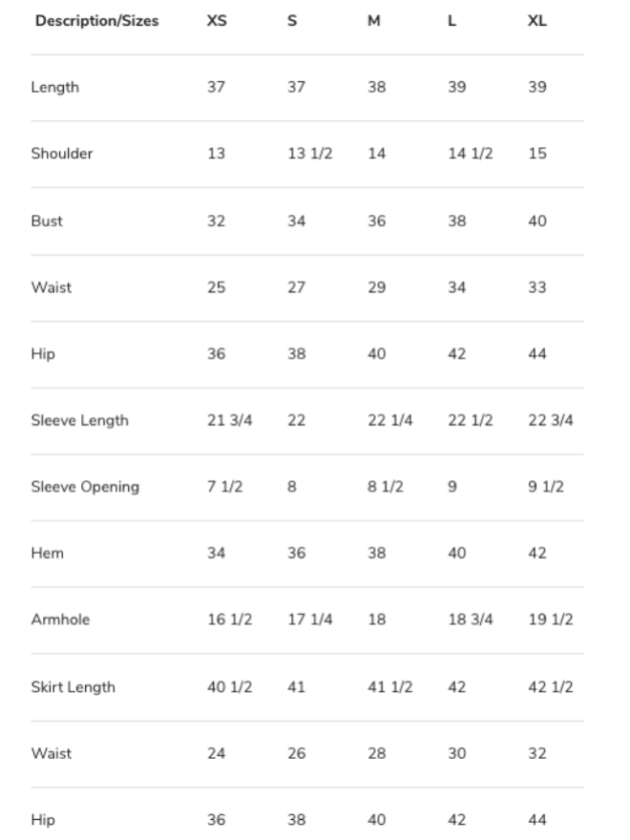The image size is (630, 840).
Task: Click the 22 1/4 Sleeve Length value
Action: pos(389,420)
